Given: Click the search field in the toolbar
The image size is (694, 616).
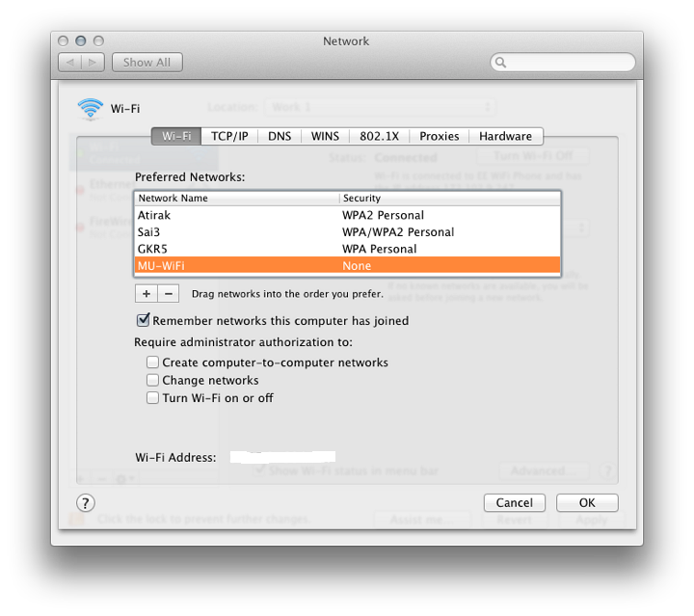Looking at the screenshot, I should tap(563, 63).
